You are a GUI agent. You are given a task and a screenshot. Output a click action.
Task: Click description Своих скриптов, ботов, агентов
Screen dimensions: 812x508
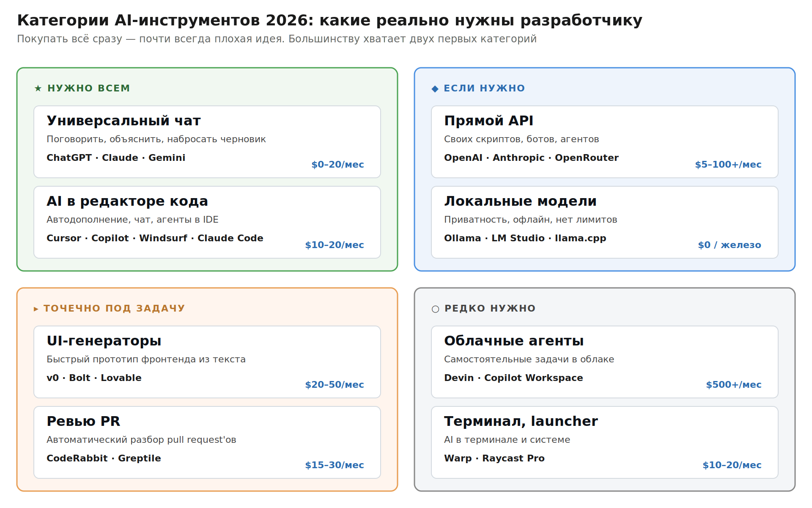pos(521,139)
